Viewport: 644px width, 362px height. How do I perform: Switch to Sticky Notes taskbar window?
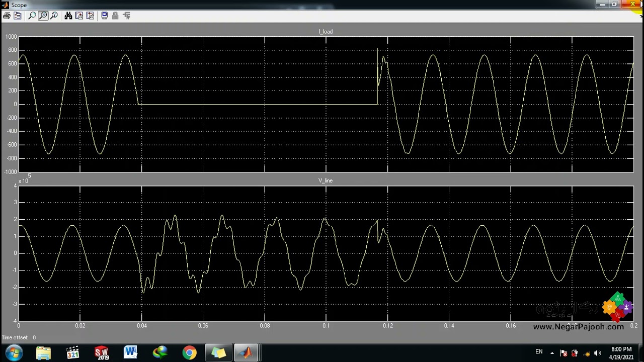218,353
